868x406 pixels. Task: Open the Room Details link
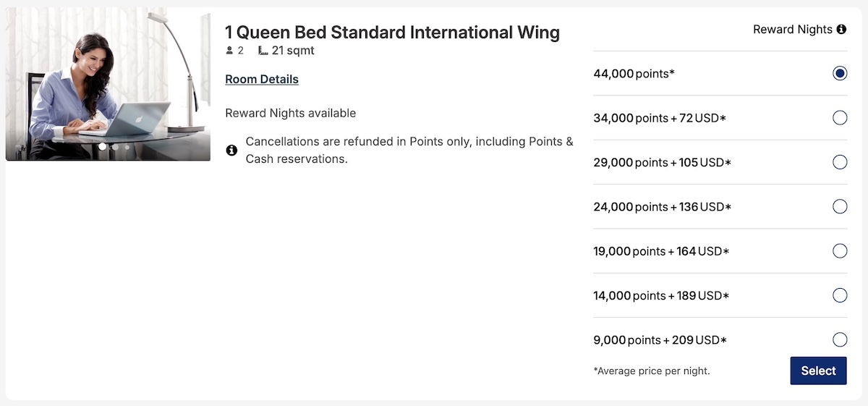click(x=262, y=80)
